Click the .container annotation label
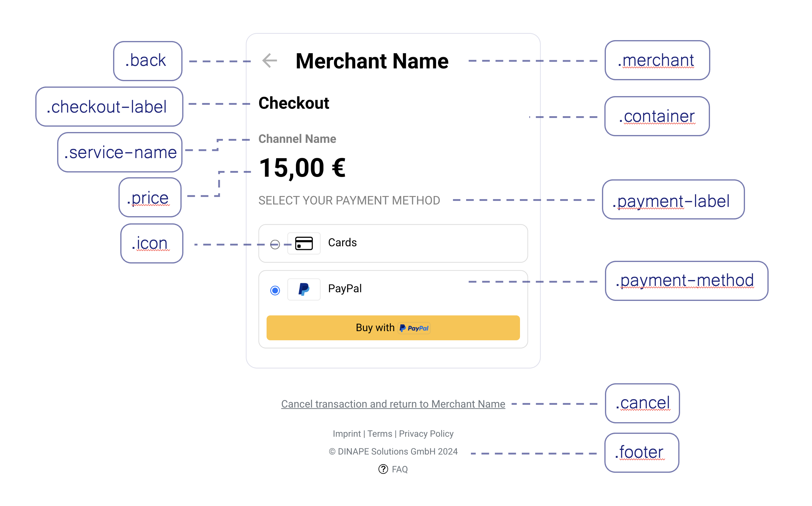Image resolution: width=812 pixels, height=506 pixels. 657,116
